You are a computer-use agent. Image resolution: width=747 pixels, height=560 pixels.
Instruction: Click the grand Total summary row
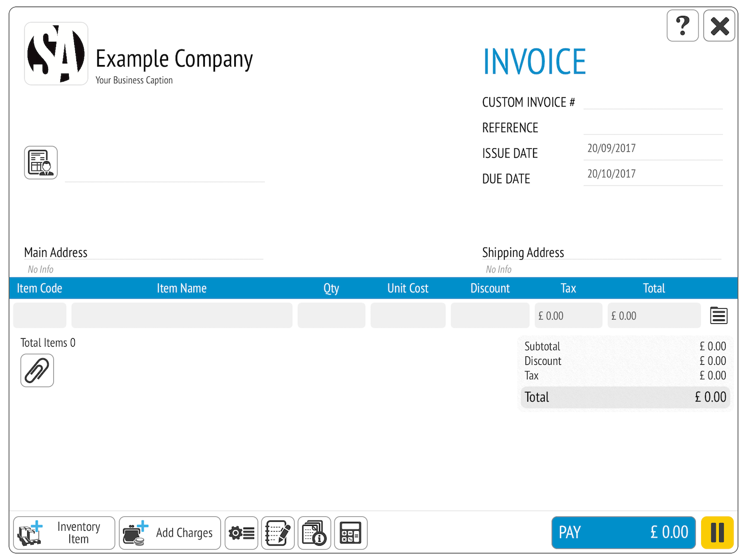point(625,397)
